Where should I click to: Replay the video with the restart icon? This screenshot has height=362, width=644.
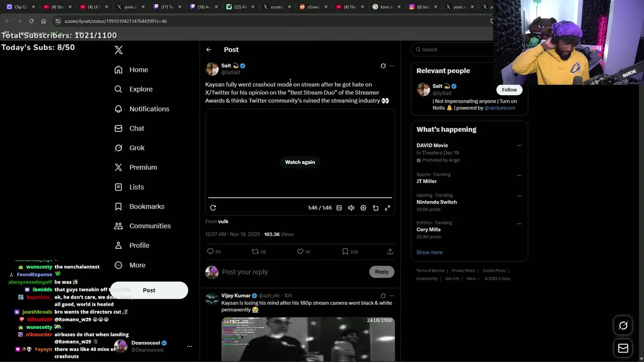tap(213, 208)
